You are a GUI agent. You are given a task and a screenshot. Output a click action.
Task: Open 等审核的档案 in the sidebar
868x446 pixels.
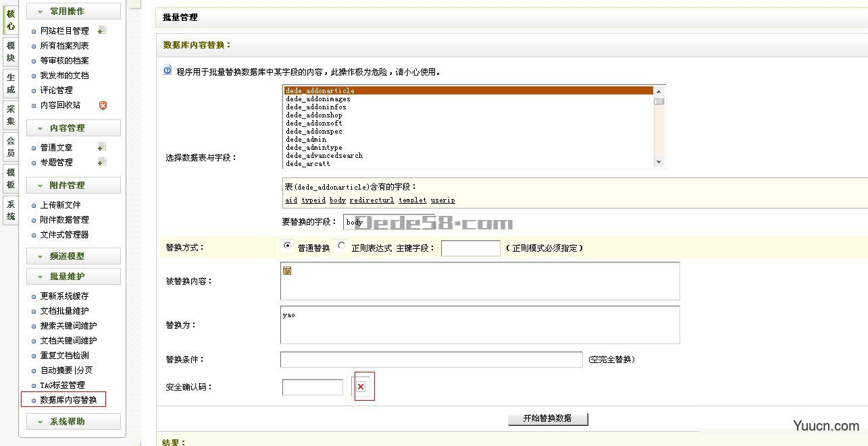pos(65,60)
